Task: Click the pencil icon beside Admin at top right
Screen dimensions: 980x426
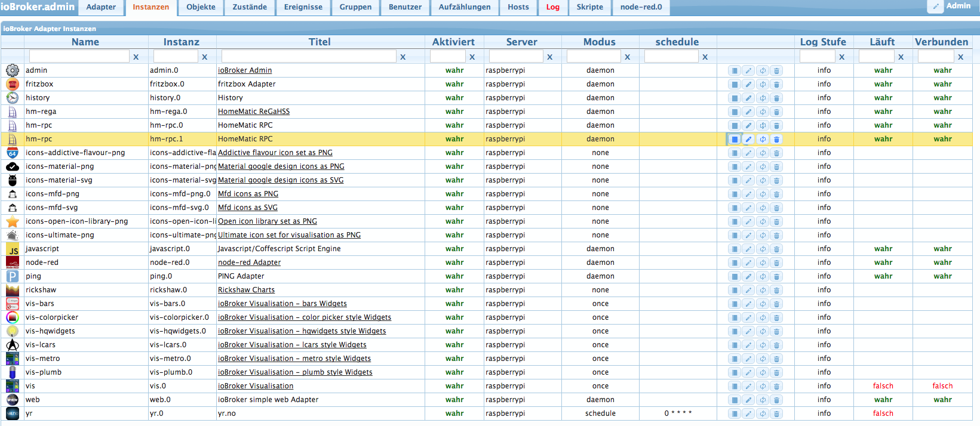Action: pos(935,7)
